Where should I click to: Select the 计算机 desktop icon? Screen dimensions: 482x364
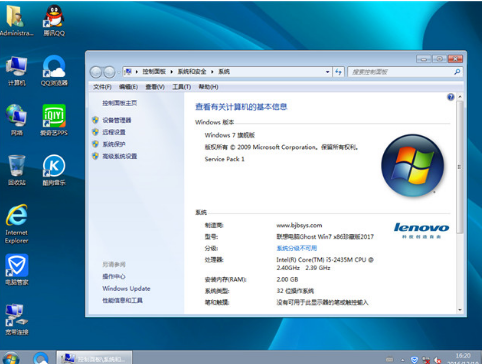(16, 71)
